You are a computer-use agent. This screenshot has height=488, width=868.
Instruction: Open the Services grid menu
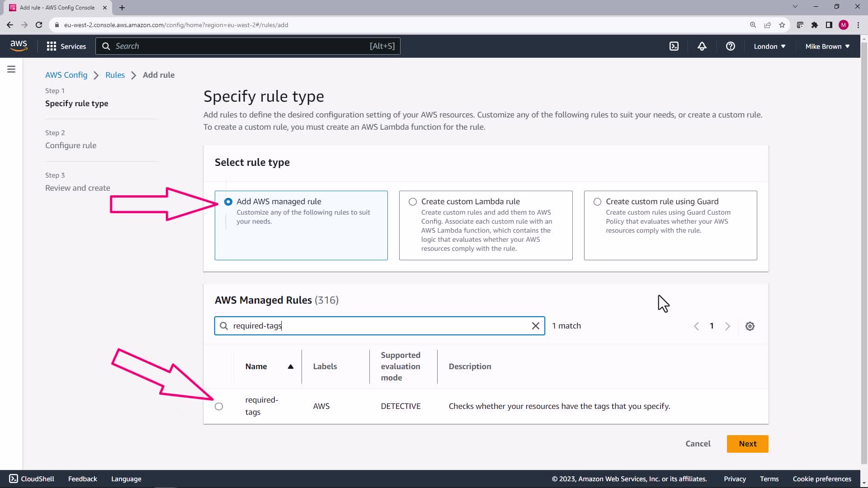66,46
